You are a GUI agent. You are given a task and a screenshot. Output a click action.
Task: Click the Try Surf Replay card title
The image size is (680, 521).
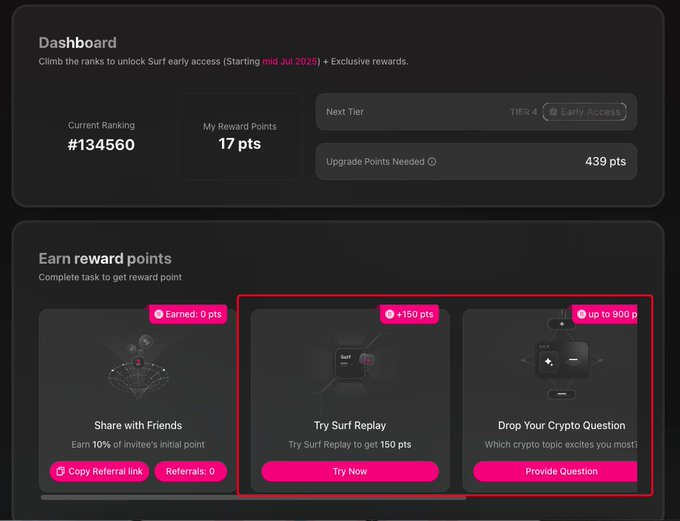click(x=350, y=426)
